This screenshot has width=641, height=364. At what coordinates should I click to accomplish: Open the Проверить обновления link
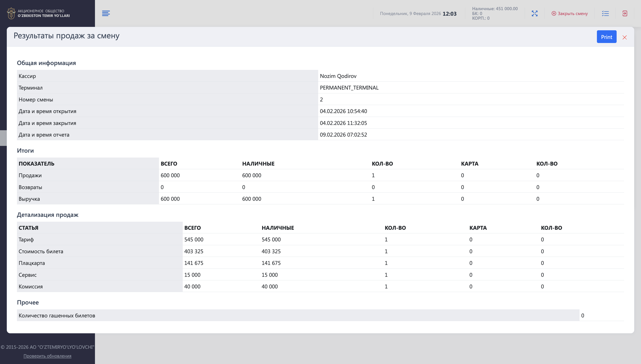pyautogui.click(x=47, y=356)
